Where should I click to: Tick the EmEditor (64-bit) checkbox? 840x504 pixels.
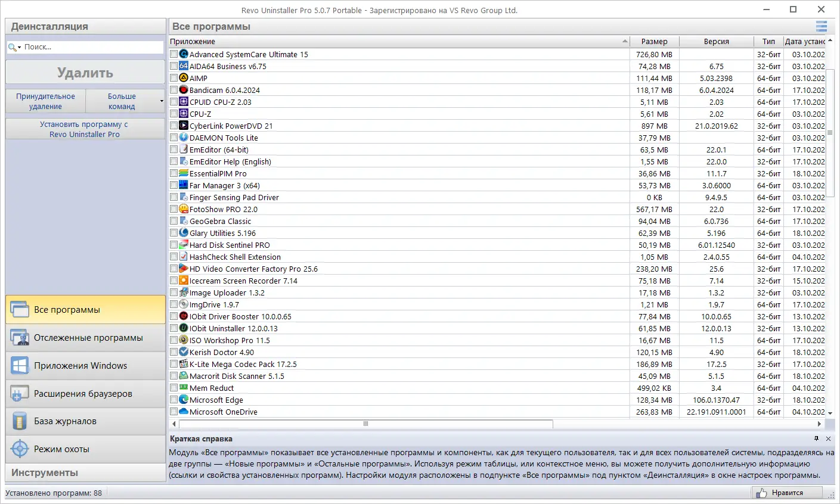(174, 150)
